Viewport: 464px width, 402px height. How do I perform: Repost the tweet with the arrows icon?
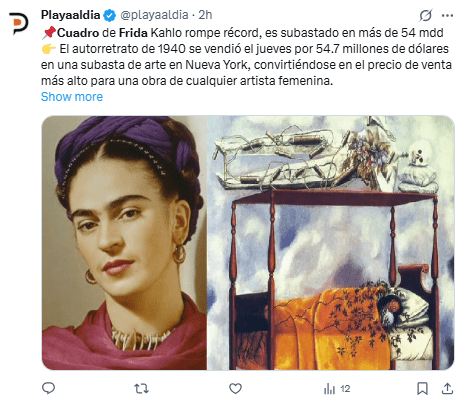[x=141, y=389]
